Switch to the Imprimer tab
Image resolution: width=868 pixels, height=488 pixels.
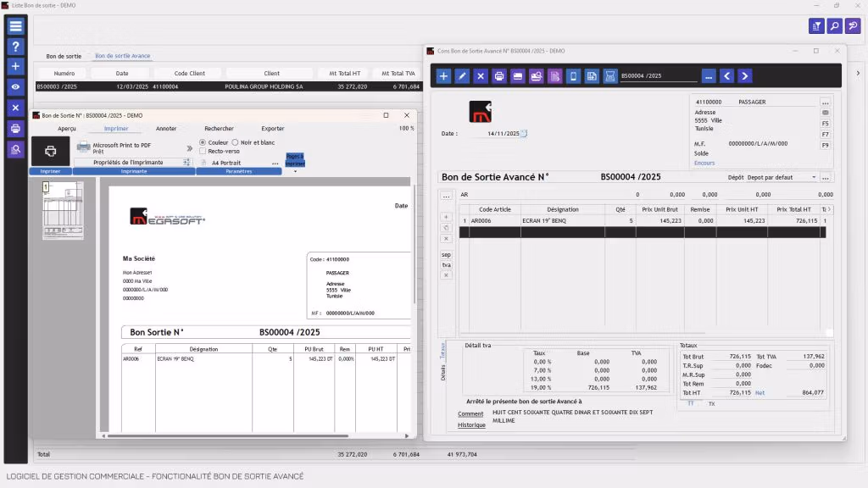click(x=116, y=129)
